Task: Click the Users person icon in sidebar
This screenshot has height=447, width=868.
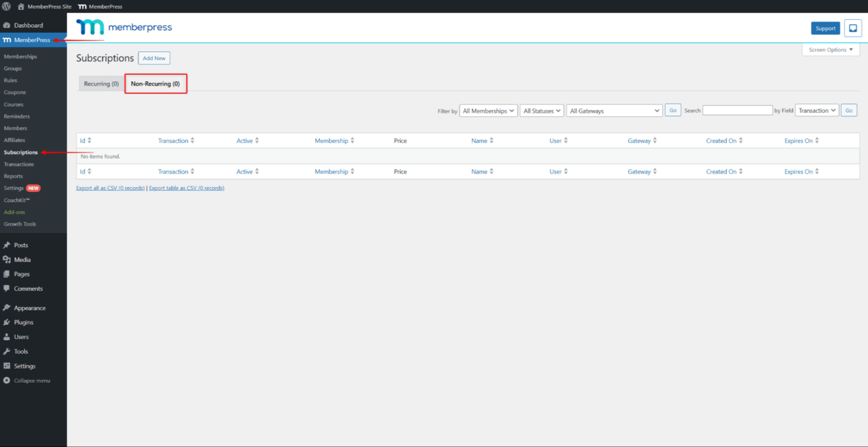Action: pos(7,336)
